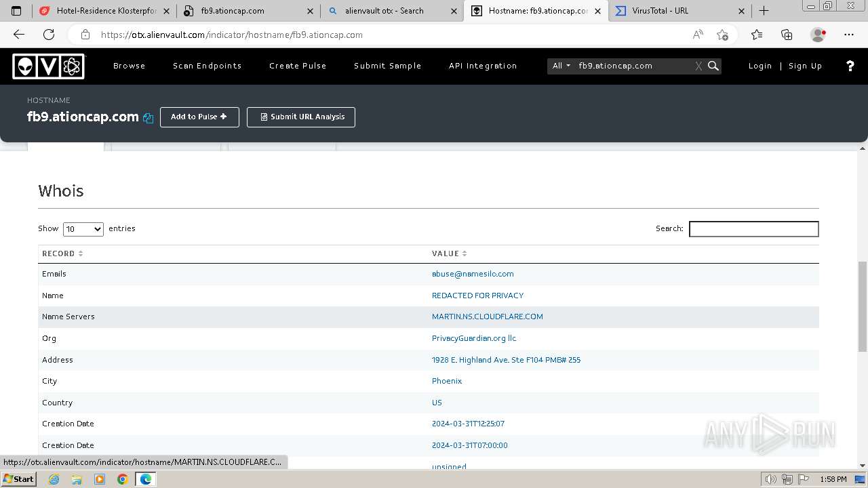The image size is (868, 488).
Task: Open Create Pulse page
Action: [x=298, y=66]
